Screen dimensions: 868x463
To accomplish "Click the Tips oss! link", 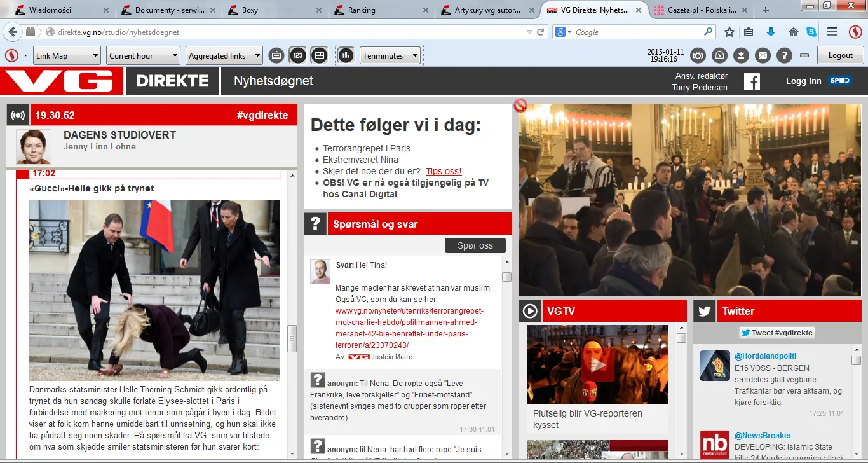I will 444,171.
